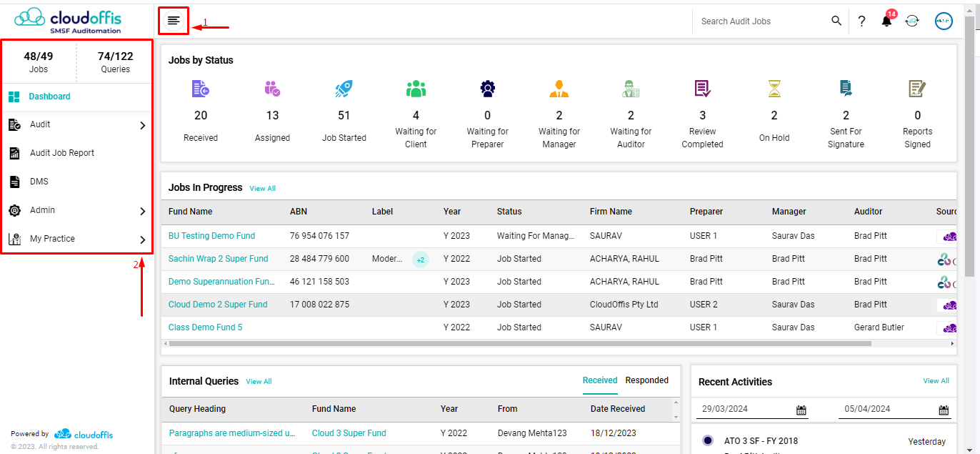Click the Received status icon
Screen dimensions: 980x454
[x=201, y=89]
